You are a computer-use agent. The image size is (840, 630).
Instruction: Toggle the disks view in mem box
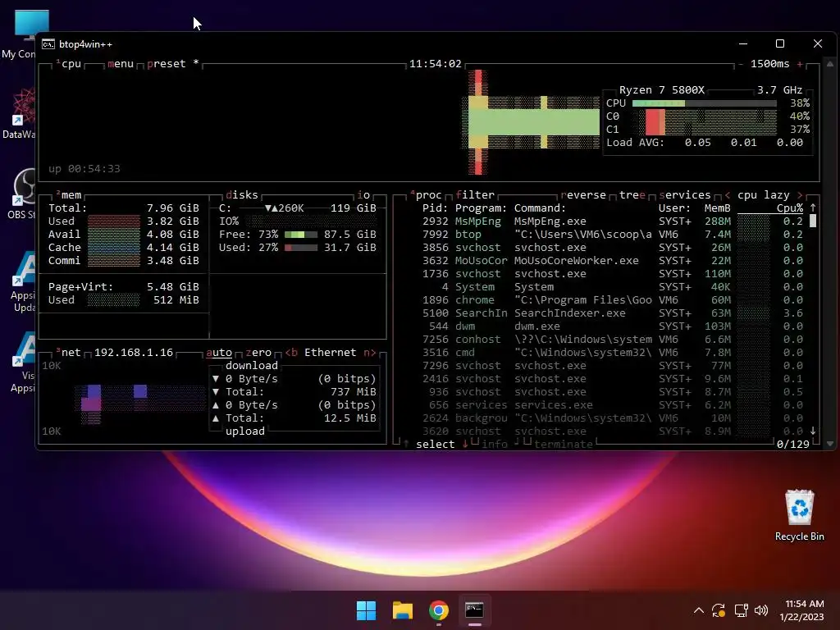[x=242, y=195]
